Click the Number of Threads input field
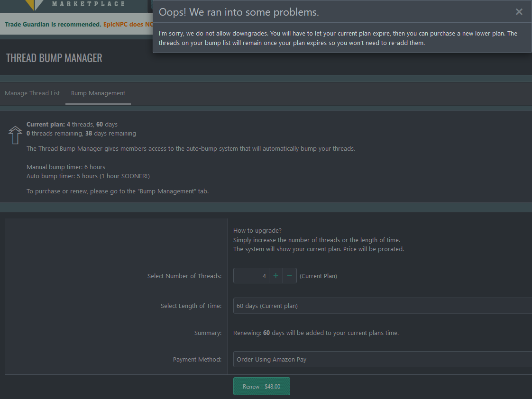This screenshot has height=399, width=532. (x=251, y=276)
